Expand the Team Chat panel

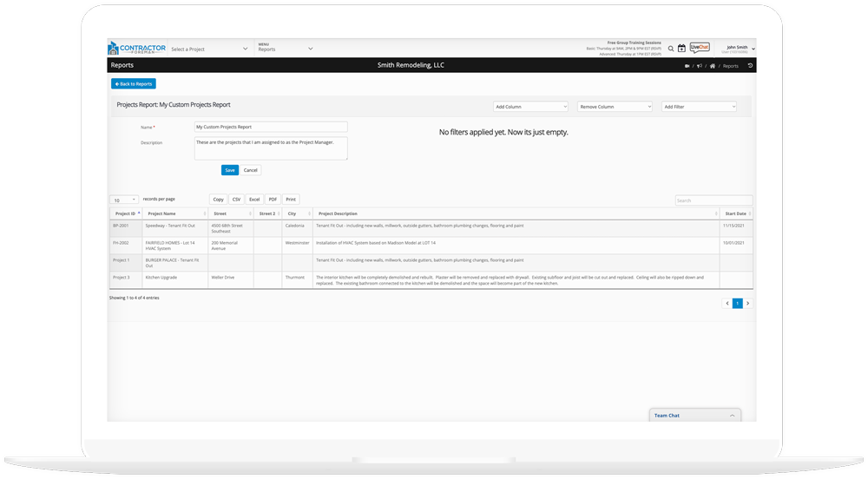694,416
